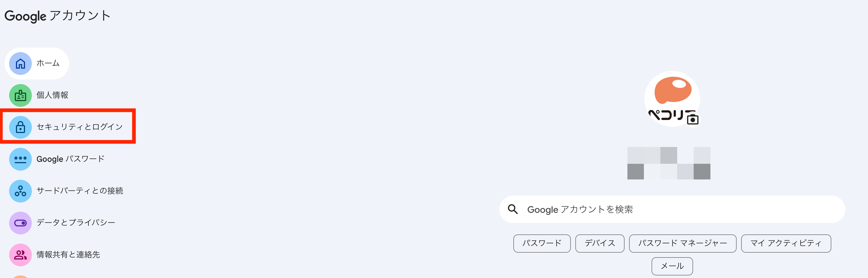
Task: Click the マイ アクティビティ chip
Action: pos(786,243)
